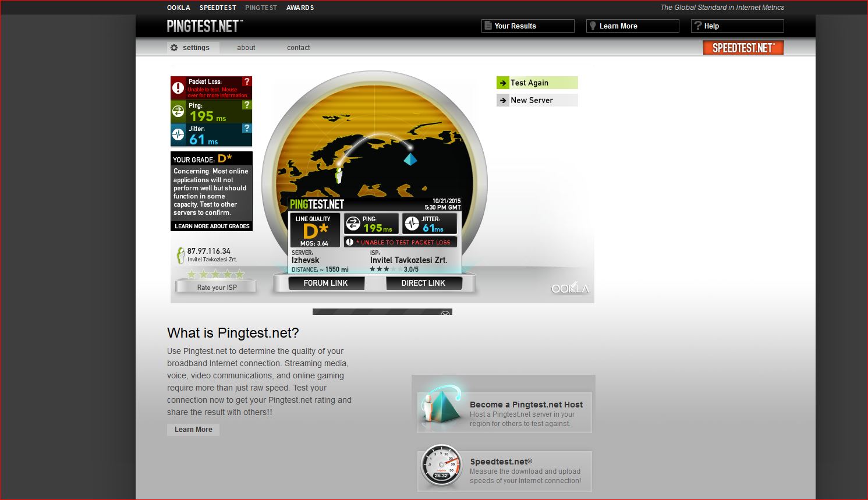Get the DIRECT LINK
The width and height of the screenshot is (868, 500).
click(x=423, y=283)
